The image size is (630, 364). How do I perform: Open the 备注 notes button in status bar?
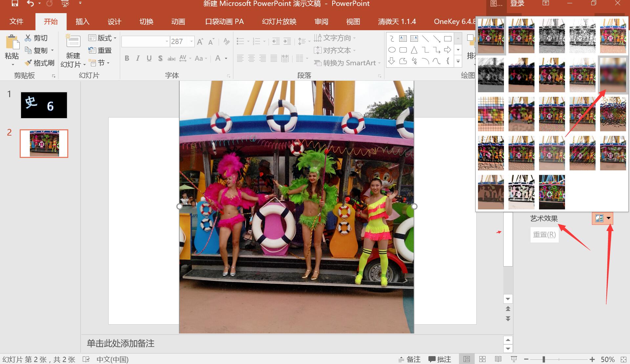409,359
